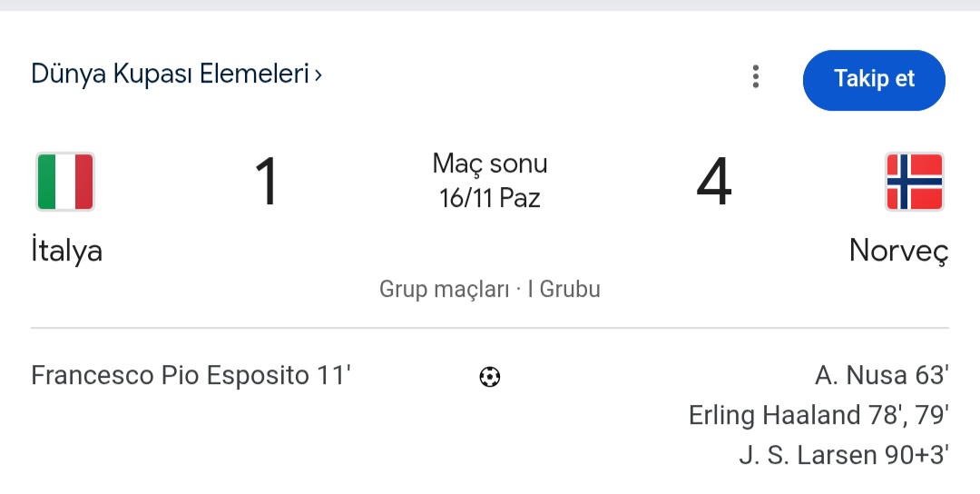The width and height of the screenshot is (980, 494).
Task: Open Dünya Kupası Elemeleri competition link
Action: [x=170, y=74]
